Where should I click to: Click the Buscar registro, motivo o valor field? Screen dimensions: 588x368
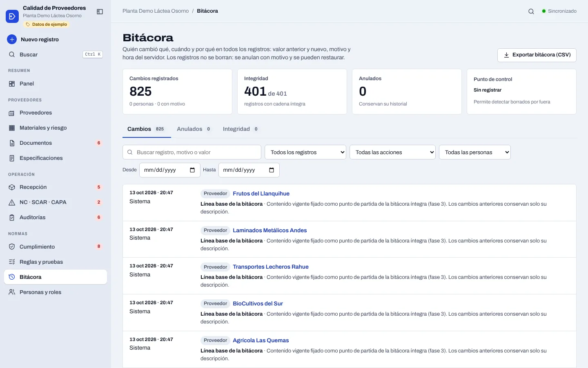coord(192,152)
